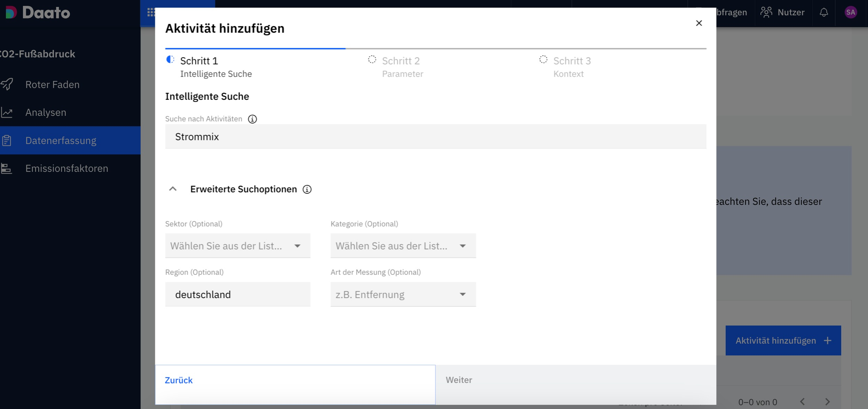This screenshot has width=868, height=409.
Task: Open the Sektor dropdown list
Action: click(237, 246)
